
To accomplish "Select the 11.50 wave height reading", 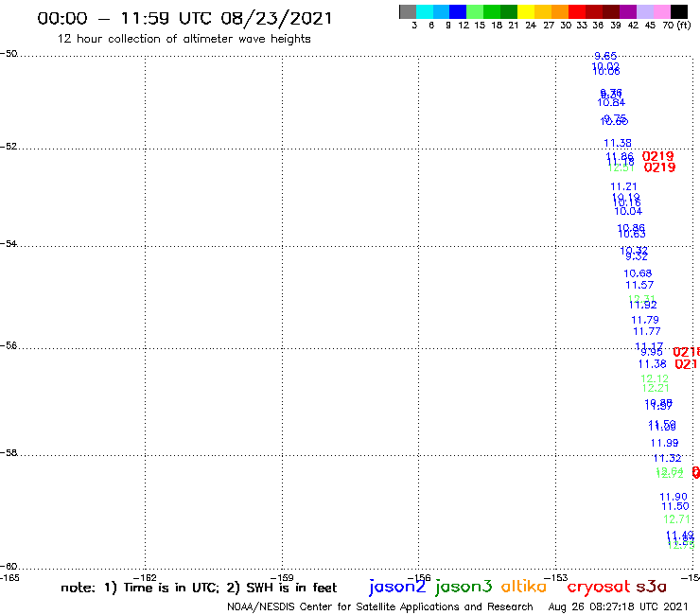I will coord(675,506).
